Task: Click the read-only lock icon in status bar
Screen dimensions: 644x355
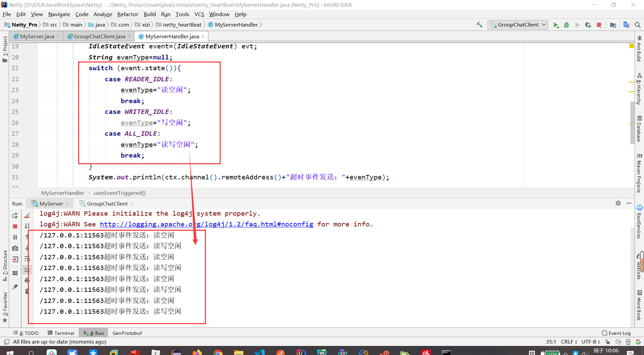Action: [x=607, y=342]
